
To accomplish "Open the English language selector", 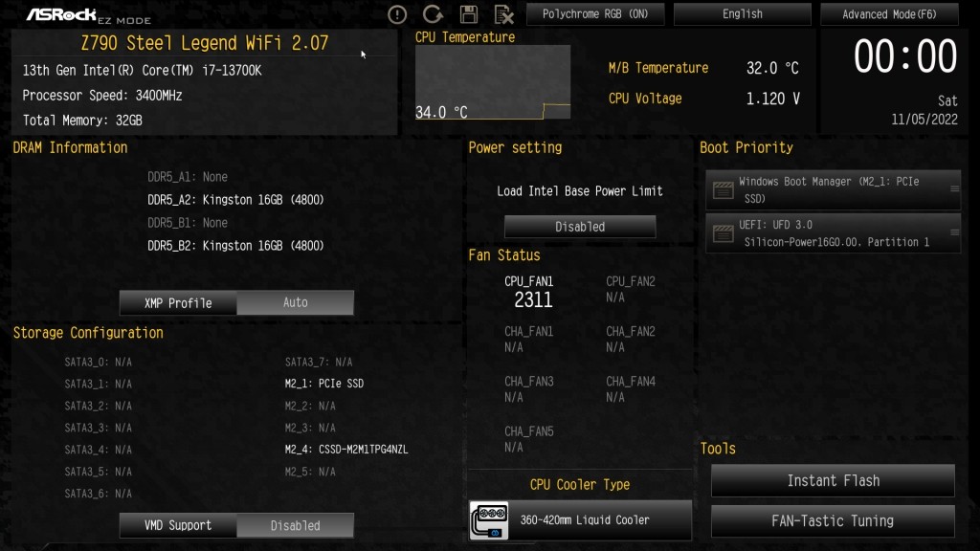I will click(743, 13).
